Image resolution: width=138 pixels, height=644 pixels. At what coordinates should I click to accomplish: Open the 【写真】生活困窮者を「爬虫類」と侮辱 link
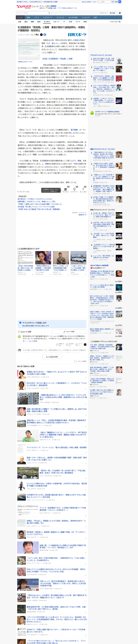tap(57, 59)
